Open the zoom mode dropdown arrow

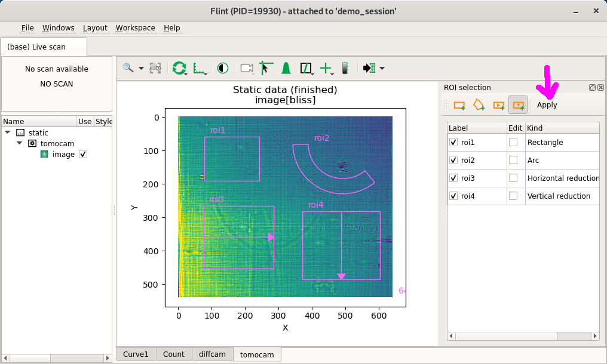tap(142, 69)
